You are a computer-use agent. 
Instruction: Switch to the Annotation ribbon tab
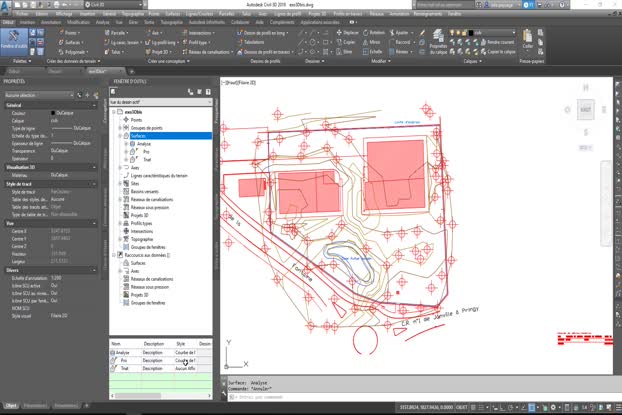(x=51, y=22)
